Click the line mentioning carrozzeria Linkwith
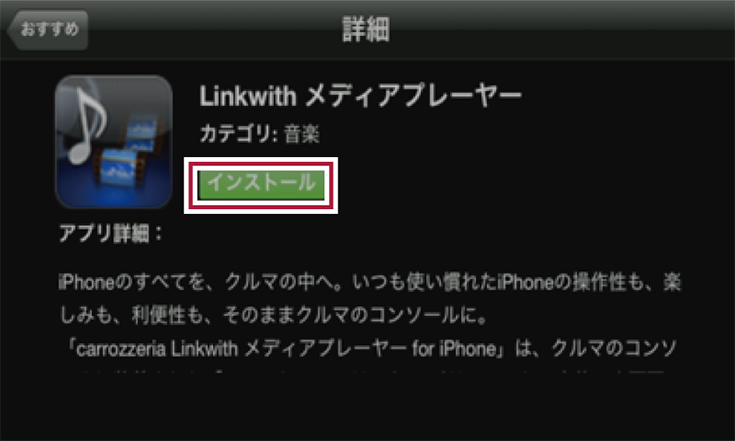 [370, 349]
